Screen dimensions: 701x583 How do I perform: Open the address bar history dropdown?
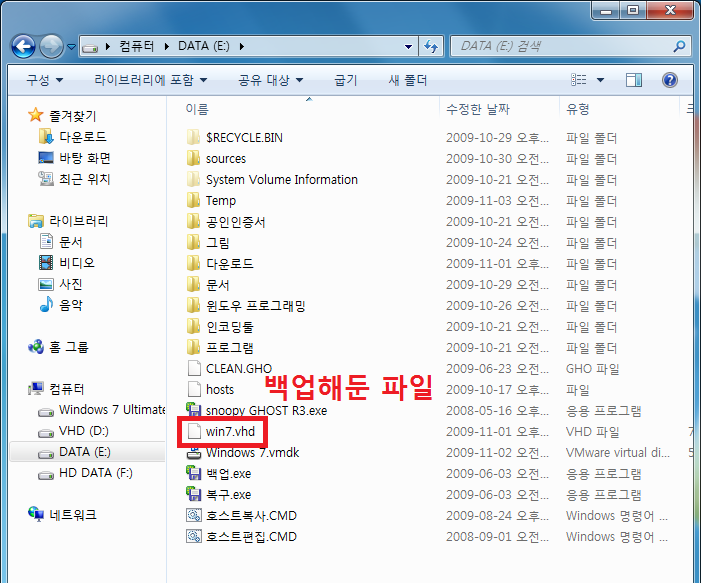[x=408, y=46]
